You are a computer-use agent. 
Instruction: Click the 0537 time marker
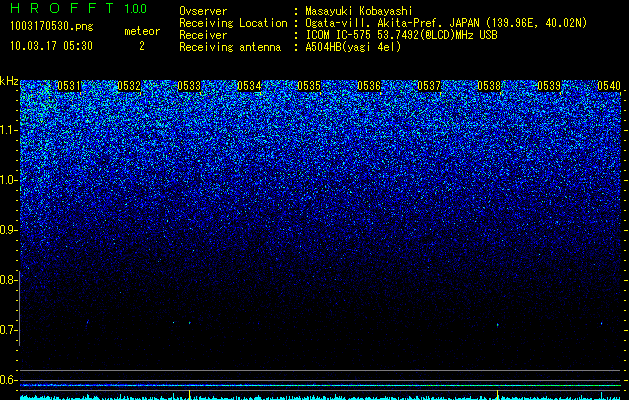[429, 86]
